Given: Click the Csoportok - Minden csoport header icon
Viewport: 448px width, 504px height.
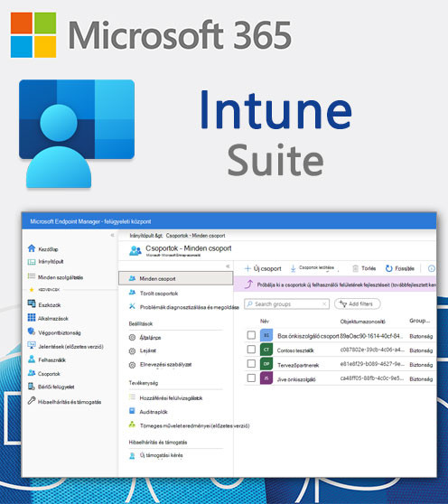Looking at the screenshot, I should (135, 250).
